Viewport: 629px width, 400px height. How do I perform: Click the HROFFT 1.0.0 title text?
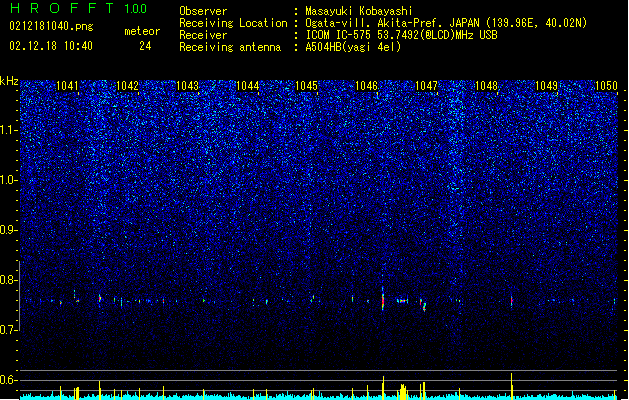78,8
